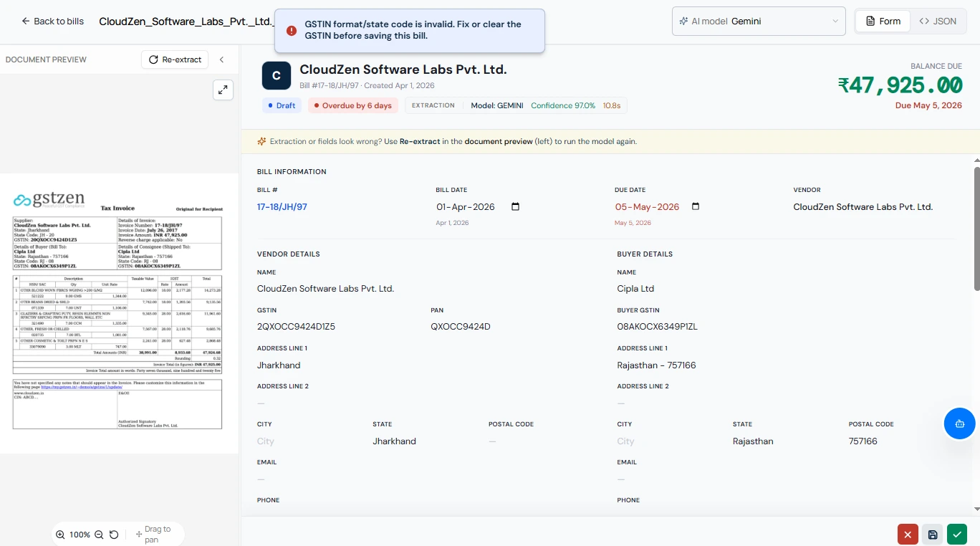
Task: Open the AI model Gemini dropdown
Action: pos(759,21)
